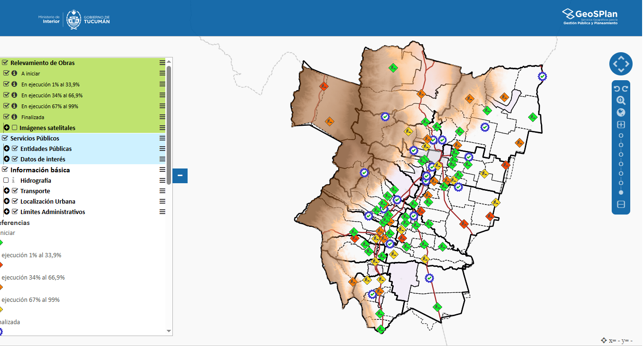Expand Datos de interés group
The height and width of the screenshot is (346, 644).
pyautogui.click(x=7, y=159)
